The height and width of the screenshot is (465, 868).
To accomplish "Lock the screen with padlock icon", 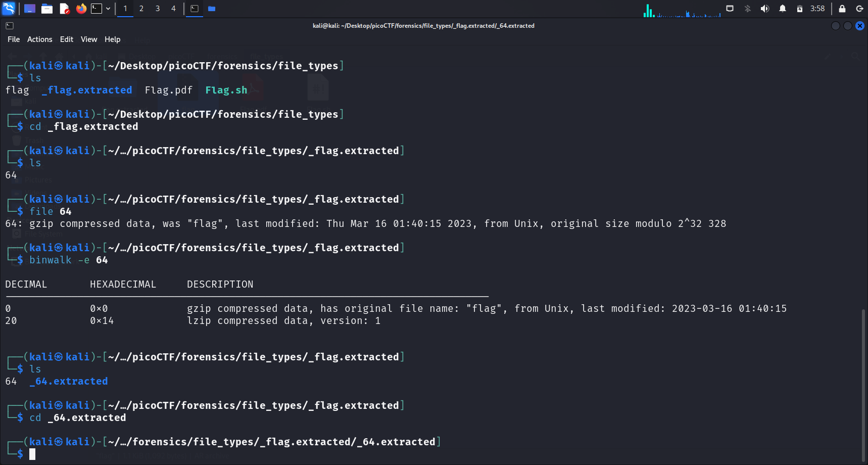I will [842, 9].
